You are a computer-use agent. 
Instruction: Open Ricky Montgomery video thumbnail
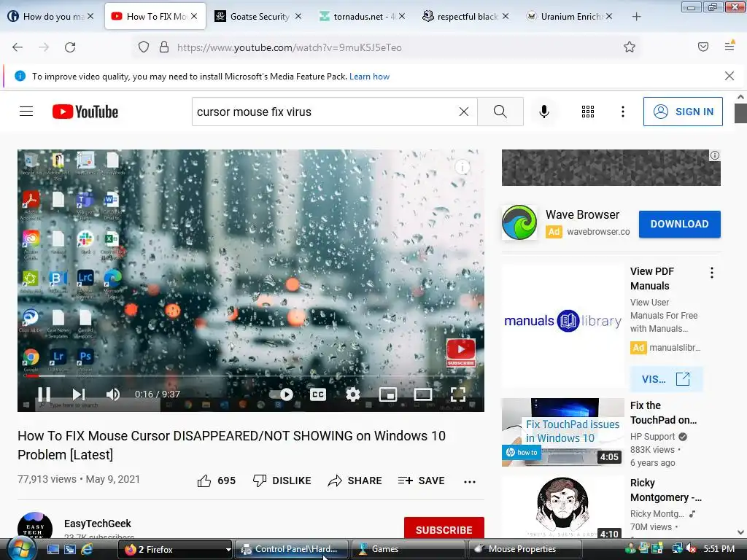(563, 507)
